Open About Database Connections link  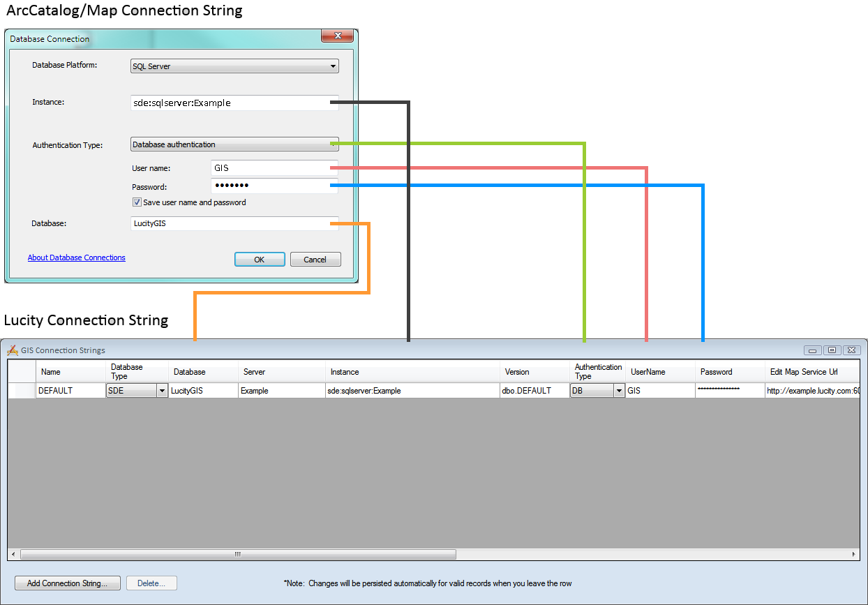(x=77, y=257)
